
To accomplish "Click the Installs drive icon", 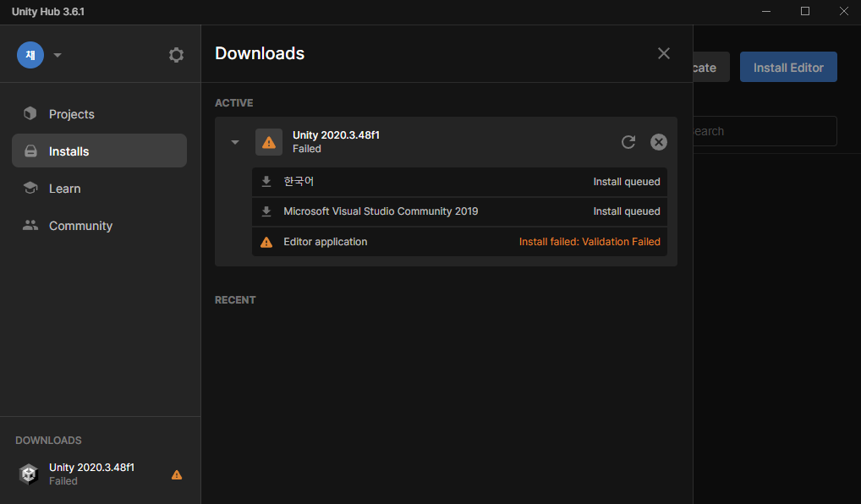I will (30, 151).
